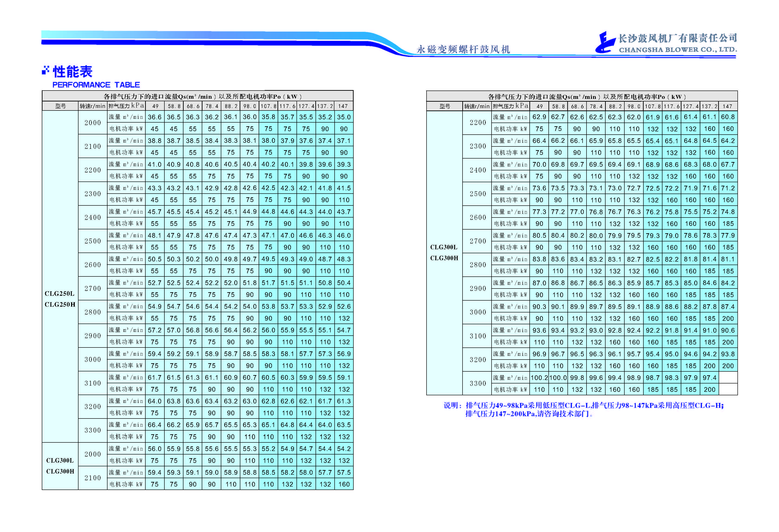
Task: Click the CLG250L model label
Action: click(60, 294)
